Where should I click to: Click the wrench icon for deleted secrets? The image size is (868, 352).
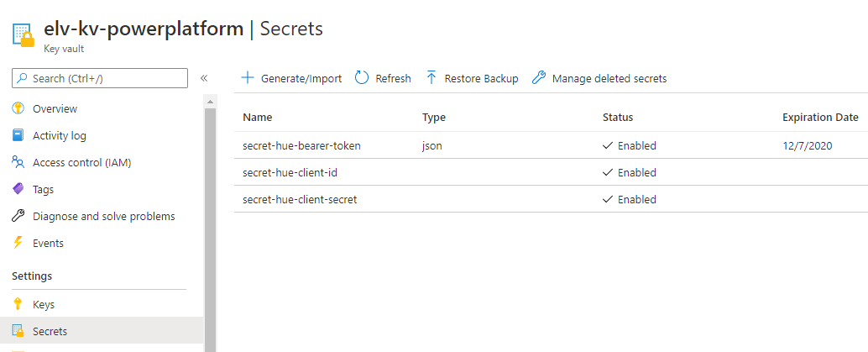(539, 77)
